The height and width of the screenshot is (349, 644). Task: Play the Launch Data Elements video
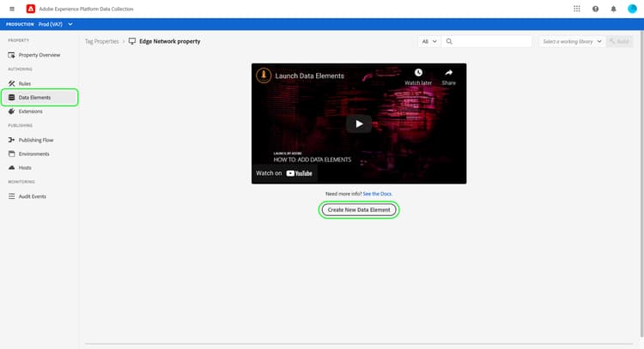pyautogui.click(x=359, y=123)
